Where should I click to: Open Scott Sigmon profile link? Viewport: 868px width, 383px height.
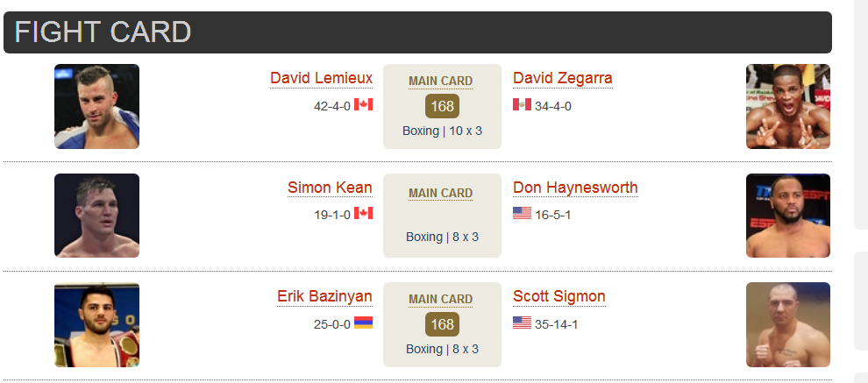coord(559,296)
